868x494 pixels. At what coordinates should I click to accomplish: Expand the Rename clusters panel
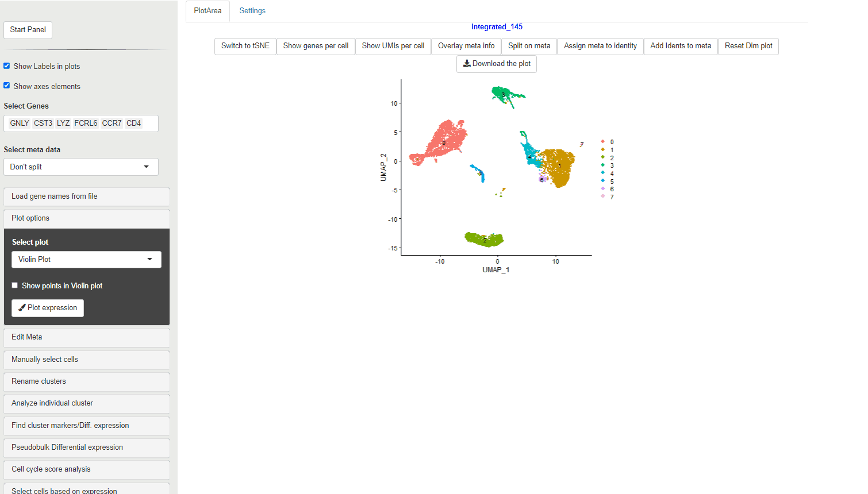click(86, 381)
